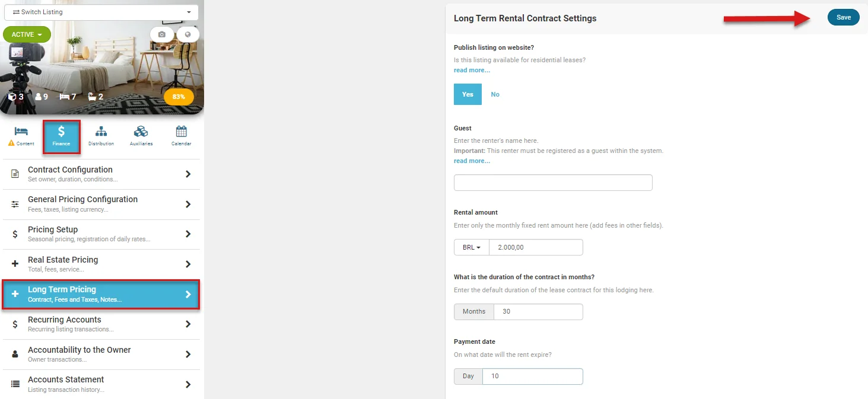Open the Distribution network icon tab

click(101, 135)
